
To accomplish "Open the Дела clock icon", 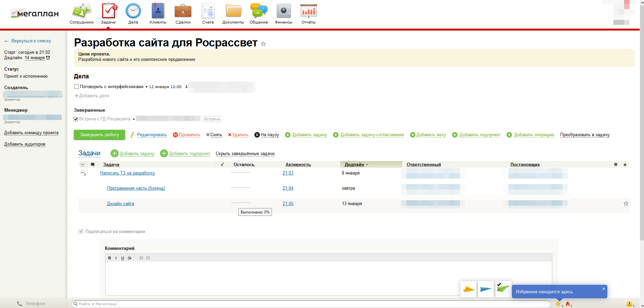I will 133,13.
